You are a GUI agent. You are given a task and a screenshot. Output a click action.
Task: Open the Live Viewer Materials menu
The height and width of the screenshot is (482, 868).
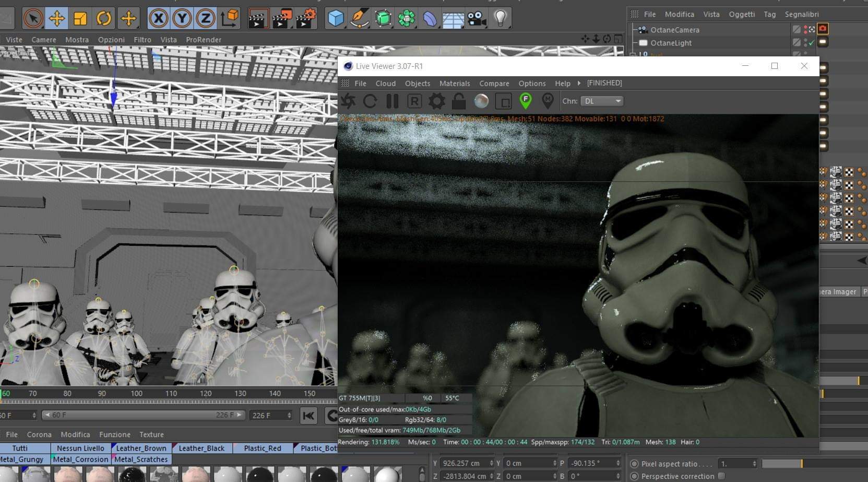455,83
